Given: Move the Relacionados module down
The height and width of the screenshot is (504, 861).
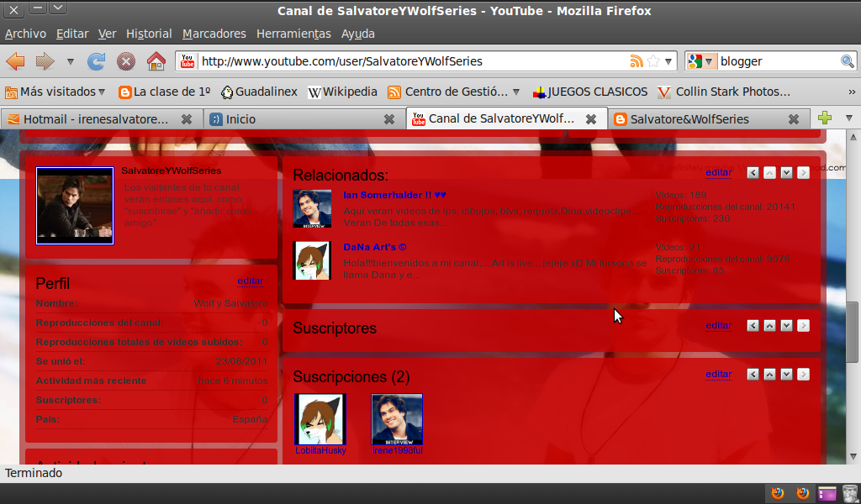Looking at the screenshot, I should tap(786, 173).
